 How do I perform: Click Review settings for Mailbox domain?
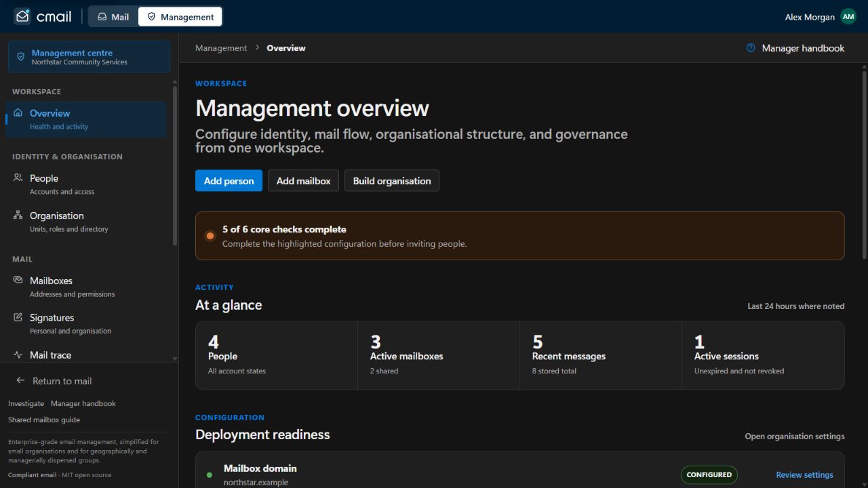(804, 474)
